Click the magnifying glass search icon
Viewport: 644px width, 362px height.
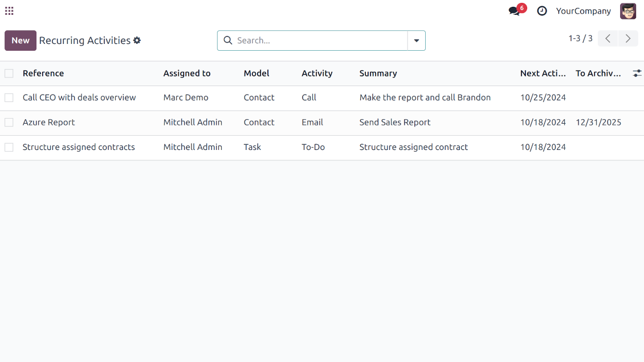point(228,40)
